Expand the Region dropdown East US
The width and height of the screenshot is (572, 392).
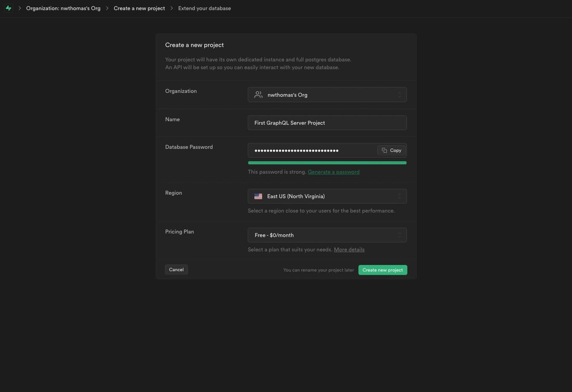[x=327, y=197]
